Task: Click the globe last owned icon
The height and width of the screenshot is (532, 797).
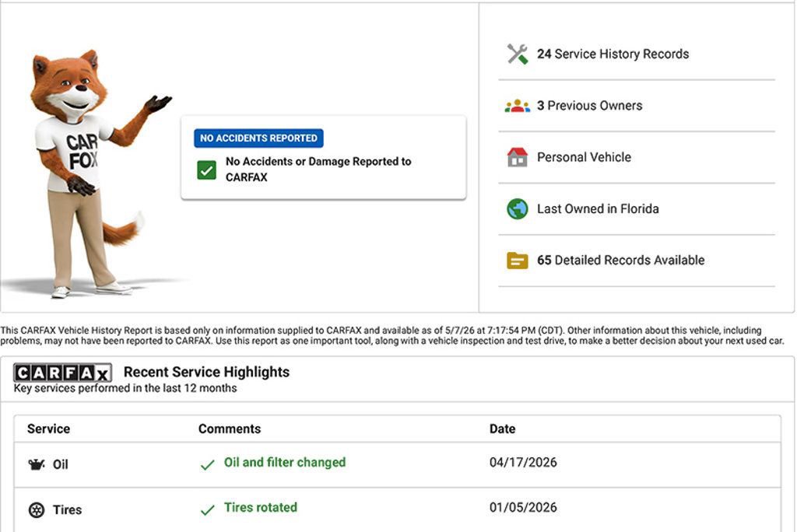Action: point(518,209)
